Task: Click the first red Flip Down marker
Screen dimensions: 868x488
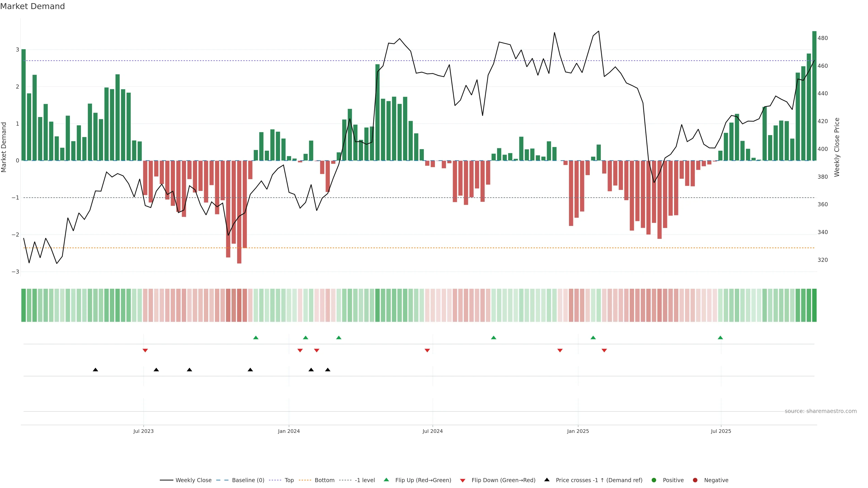Action: 145,351
